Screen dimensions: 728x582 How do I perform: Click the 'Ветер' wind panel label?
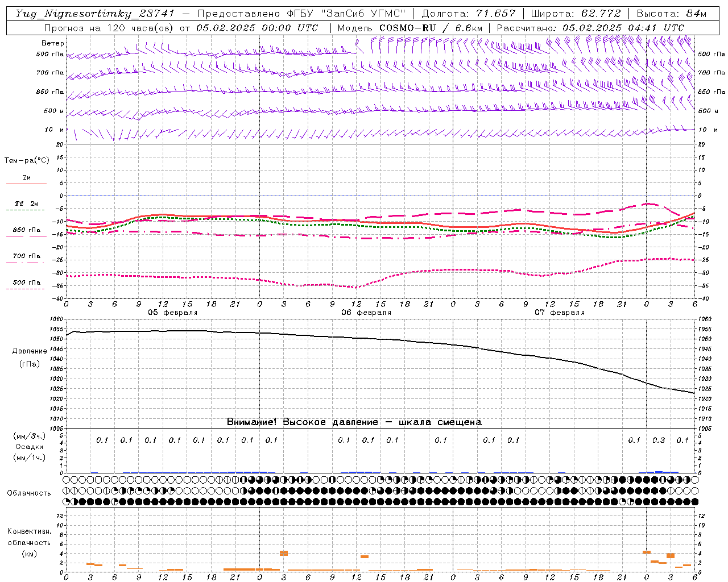click(x=53, y=43)
